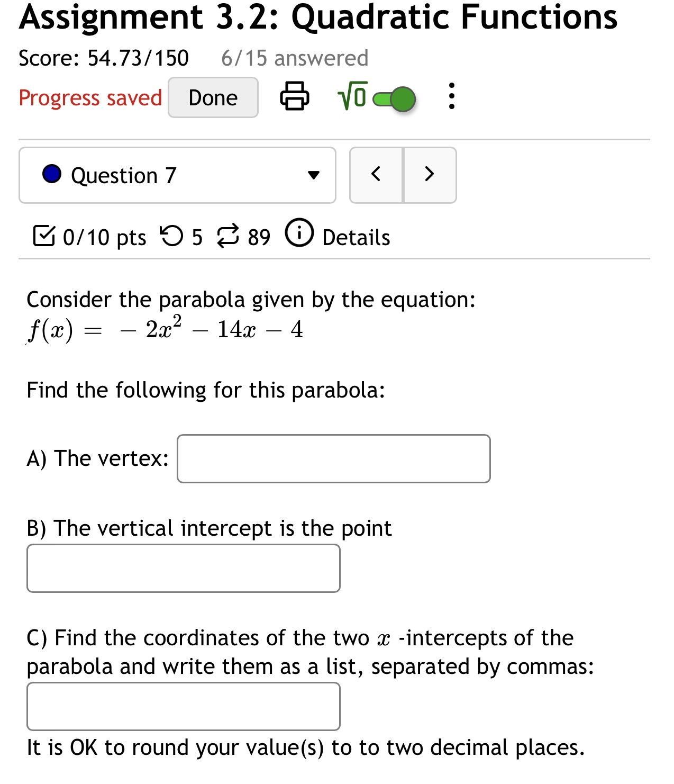Click the radical expression preview icon
This screenshot has height=784, width=674.
pos(351,97)
